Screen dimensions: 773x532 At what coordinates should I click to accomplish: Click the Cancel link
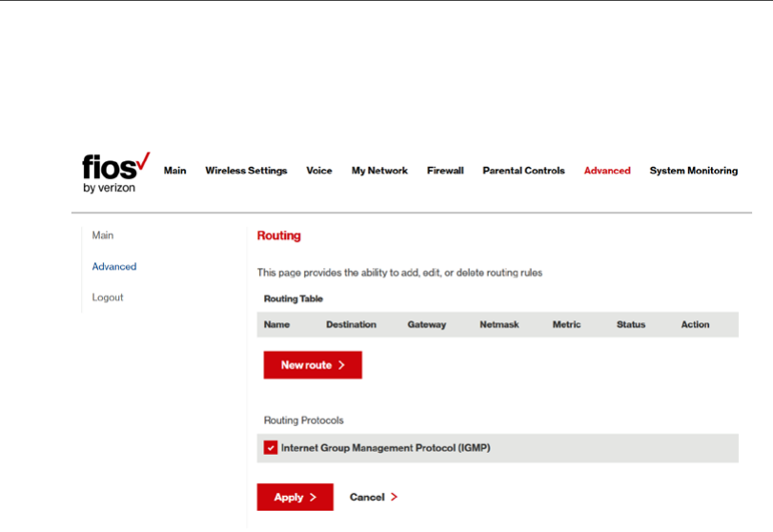point(374,497)
